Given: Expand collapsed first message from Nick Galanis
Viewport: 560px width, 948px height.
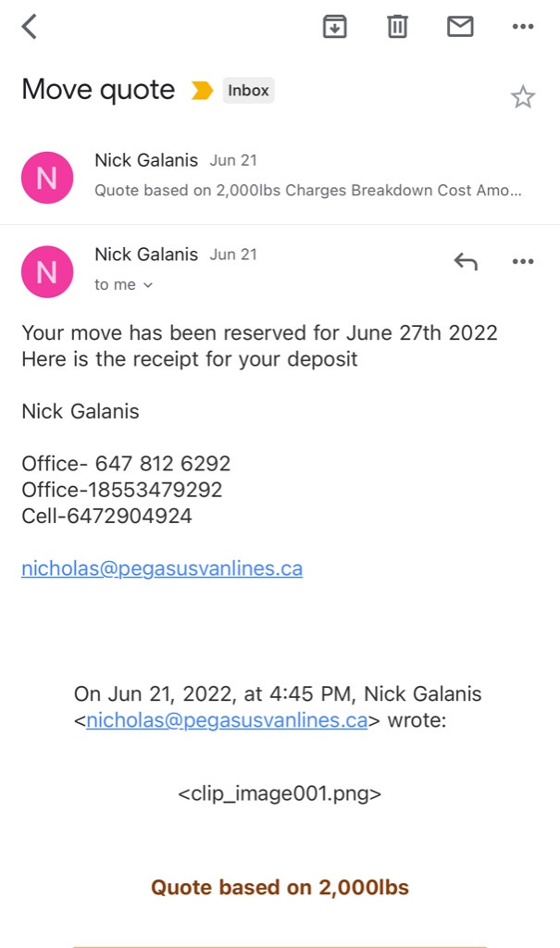Looking at the screenshot, I should pos(305,176).
